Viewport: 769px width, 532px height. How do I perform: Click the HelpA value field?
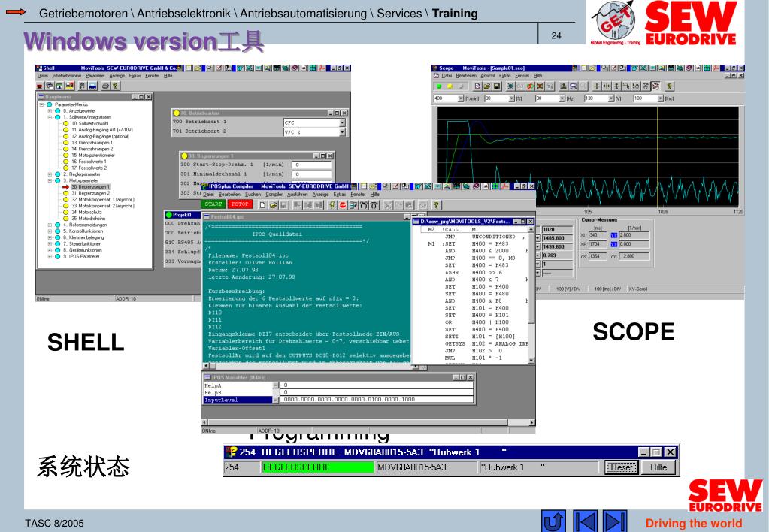(x=377, y=385)
